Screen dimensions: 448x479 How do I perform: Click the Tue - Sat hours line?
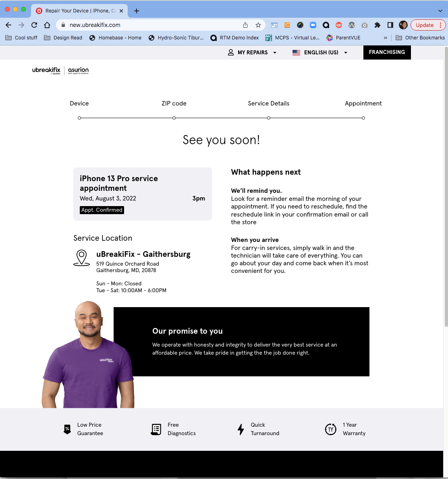click(x=131, y=291)
